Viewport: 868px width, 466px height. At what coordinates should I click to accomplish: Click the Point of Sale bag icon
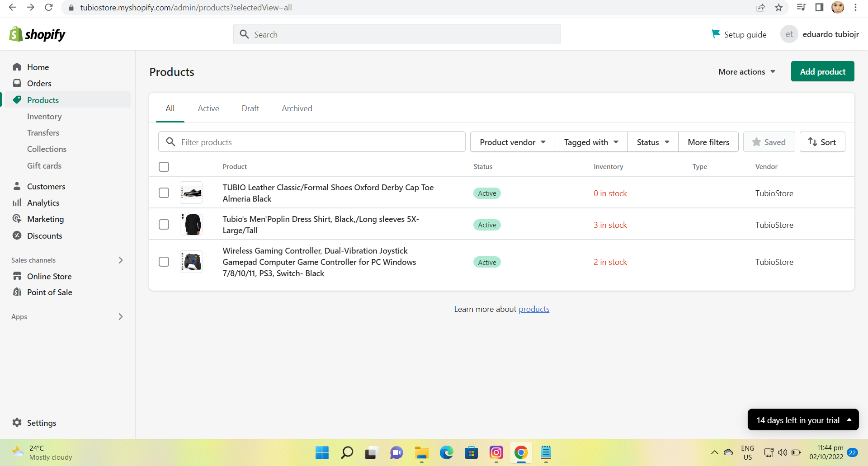point(17,292)
